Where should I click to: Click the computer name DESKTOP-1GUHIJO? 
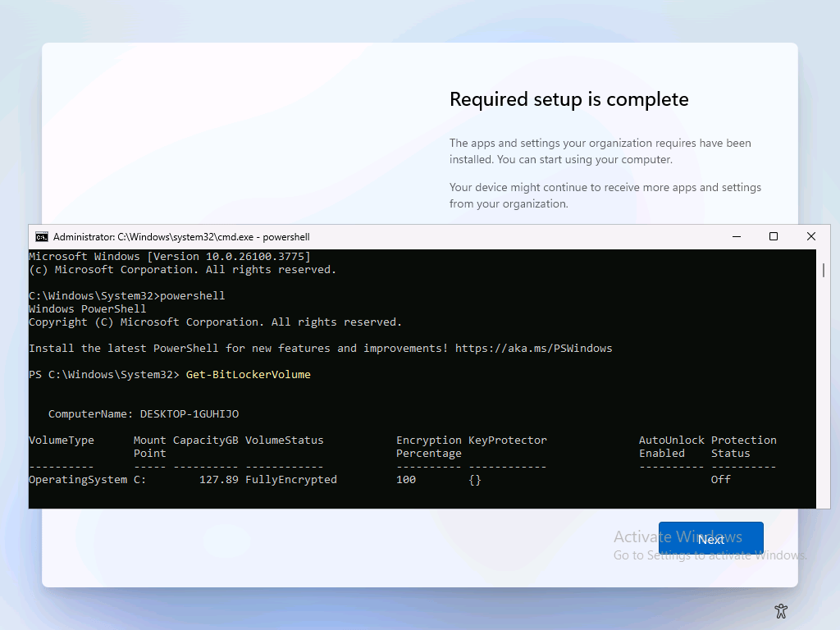[x=189, y=414]
